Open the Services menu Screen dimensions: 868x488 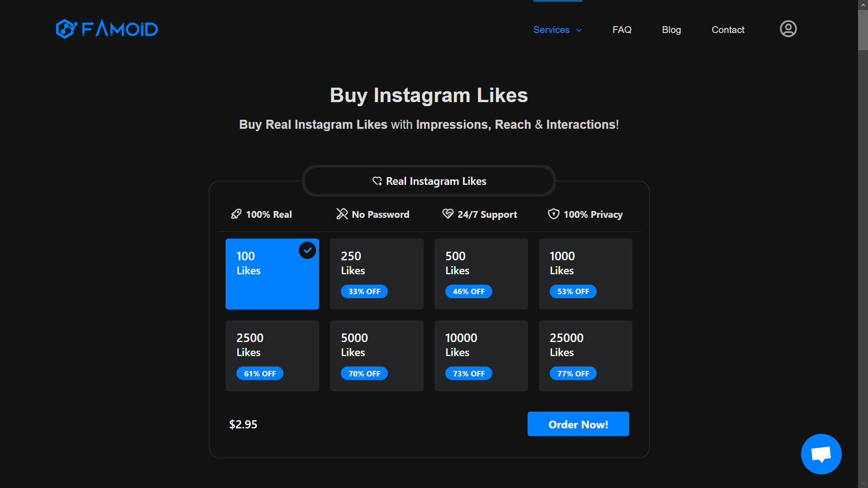(552, 30)
